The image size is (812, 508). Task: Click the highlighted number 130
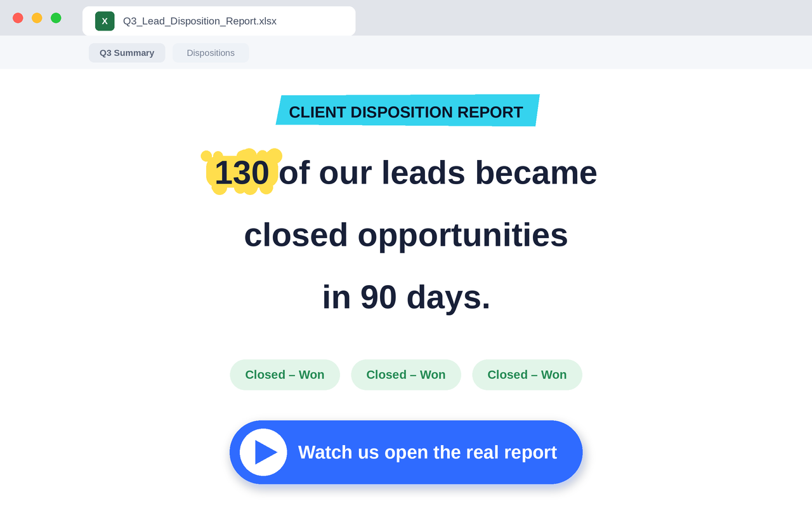242,172
